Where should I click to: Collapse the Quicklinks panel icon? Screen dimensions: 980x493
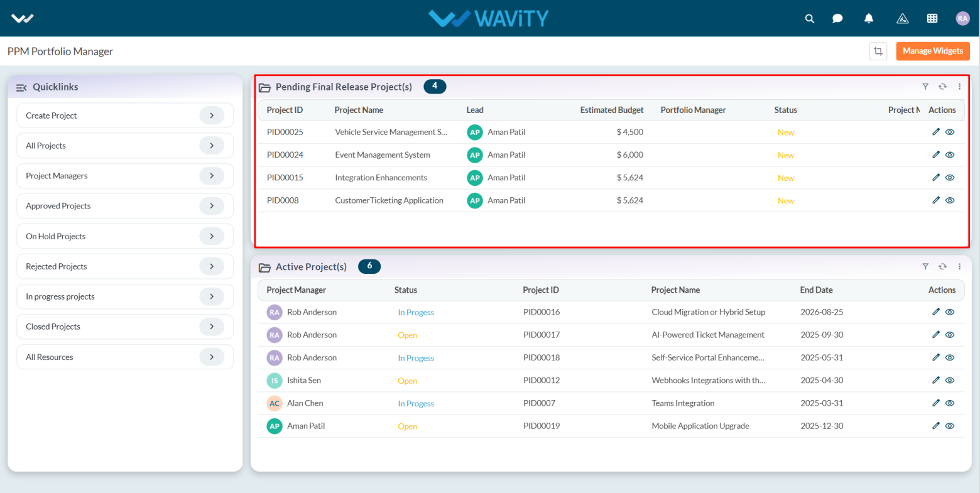coord(21,87)
